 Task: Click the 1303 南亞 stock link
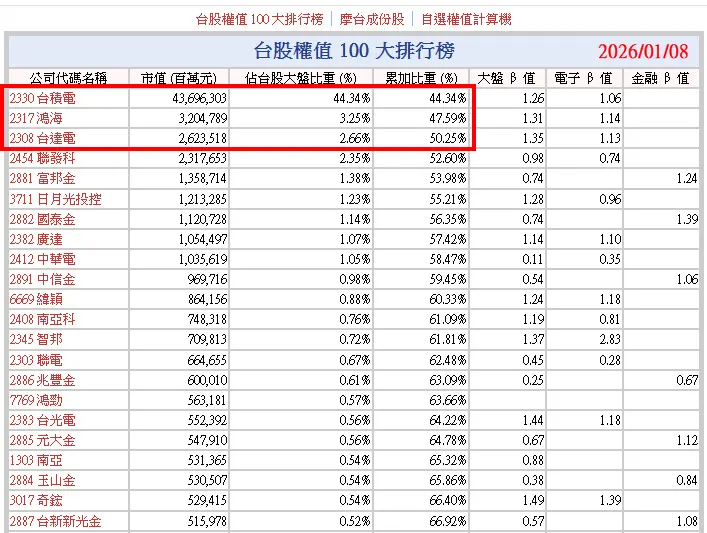(x=36, y=460)
